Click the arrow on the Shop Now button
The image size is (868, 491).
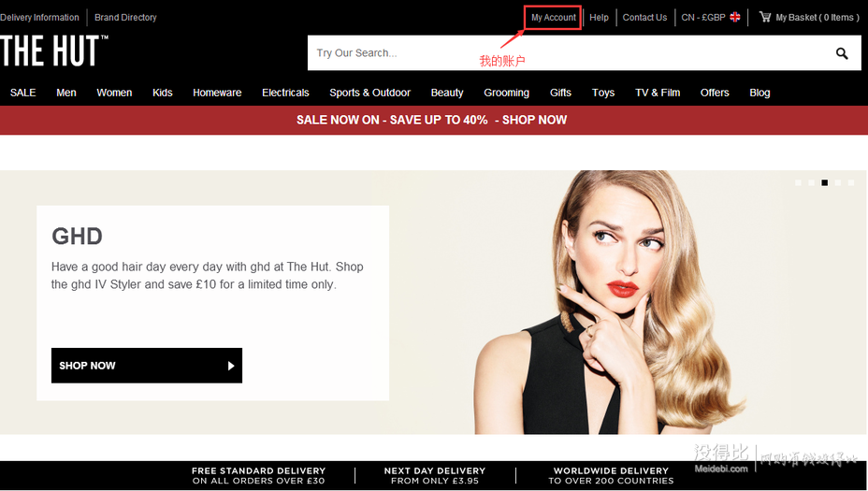[231, 366]
